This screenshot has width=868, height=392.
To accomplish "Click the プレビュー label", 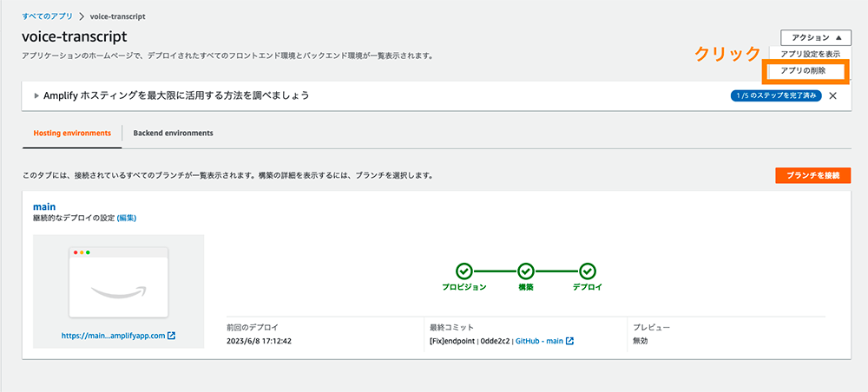I will tap(652, 327).
